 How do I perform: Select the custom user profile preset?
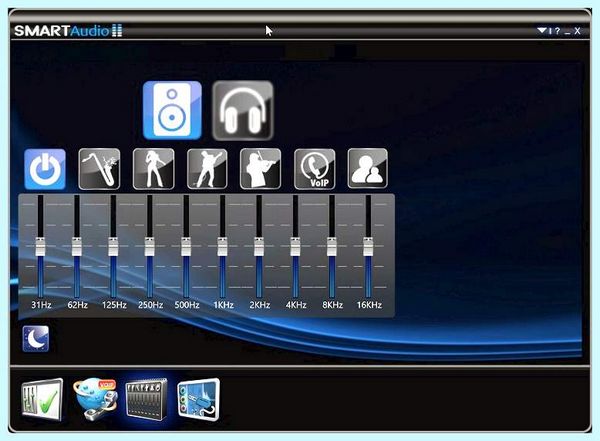point(367,169)
